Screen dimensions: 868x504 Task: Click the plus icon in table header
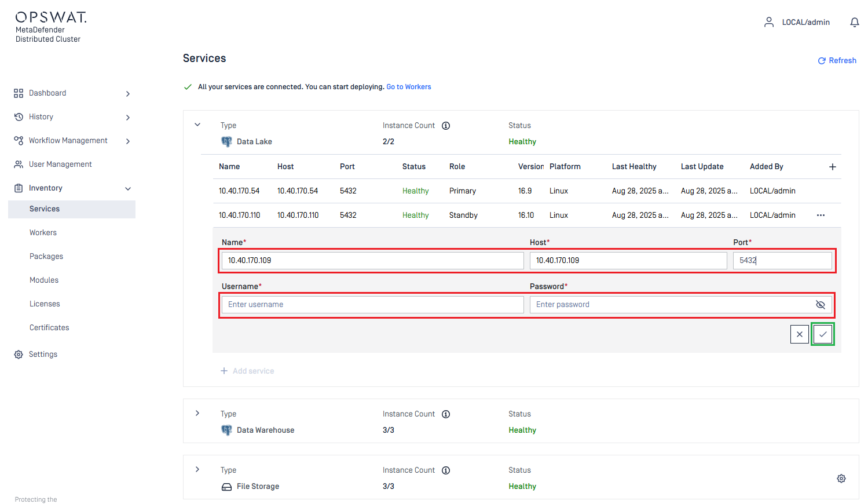(x=832, y=167)
